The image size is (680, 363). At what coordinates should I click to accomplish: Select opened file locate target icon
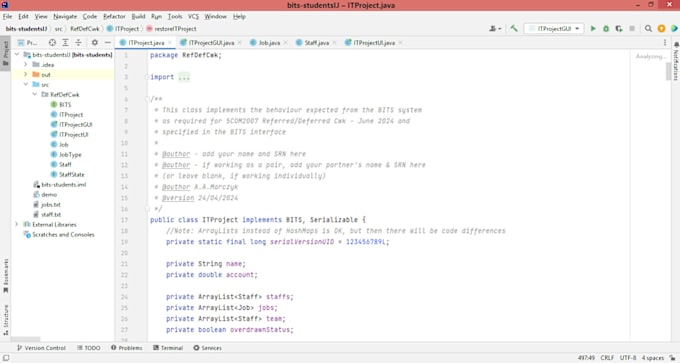point(52,43)
